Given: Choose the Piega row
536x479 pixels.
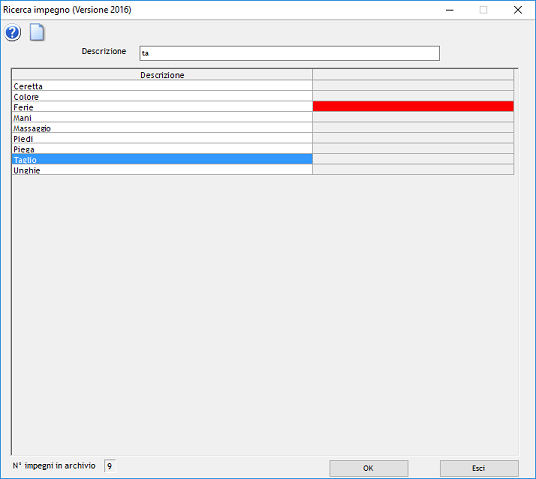Looking at the screenshot, I should pos(162,149).
